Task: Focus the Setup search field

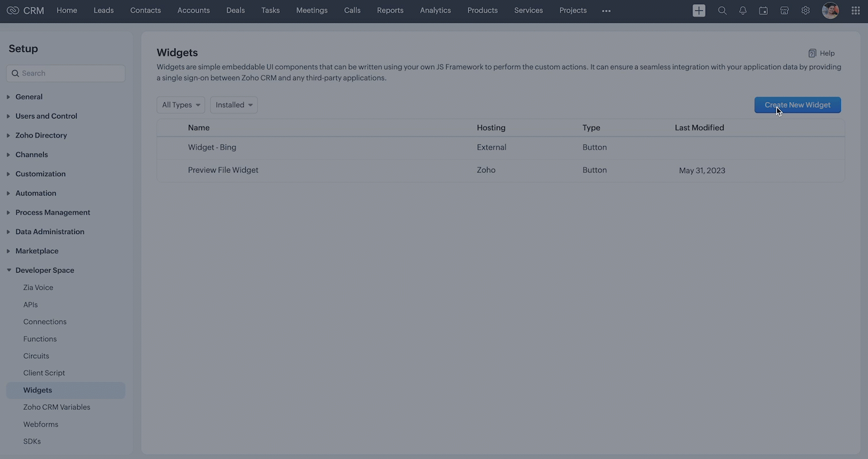Action: [66, 73]
